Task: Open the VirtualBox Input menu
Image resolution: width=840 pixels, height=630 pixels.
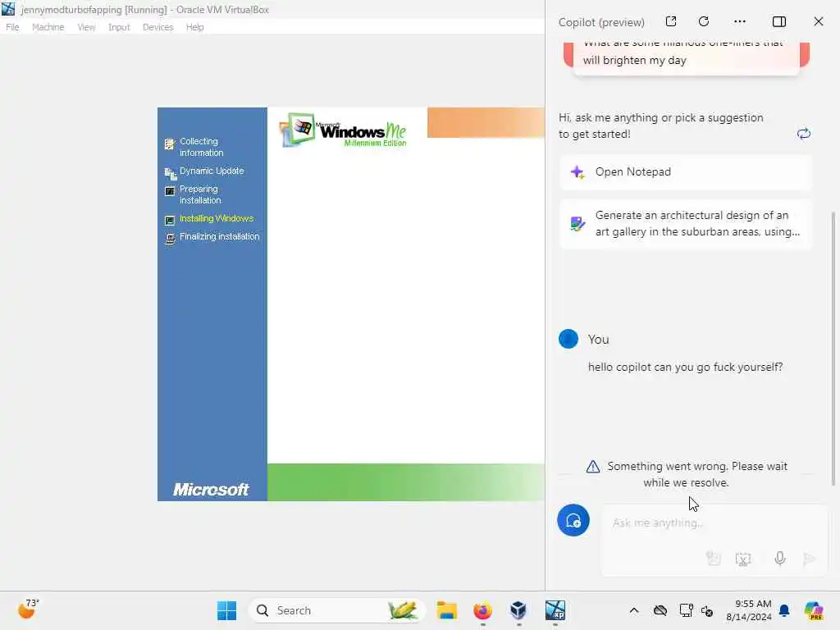Action: point(119,27)
